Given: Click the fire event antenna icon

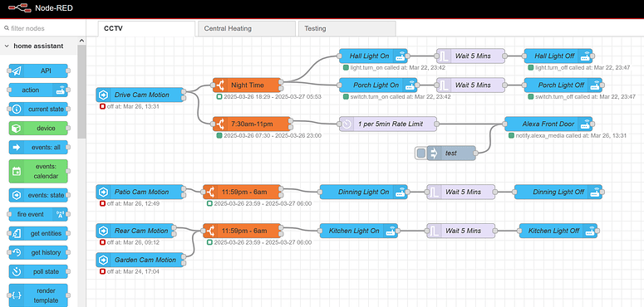Looking at the screenshot, I should click(x=60, y=214).
